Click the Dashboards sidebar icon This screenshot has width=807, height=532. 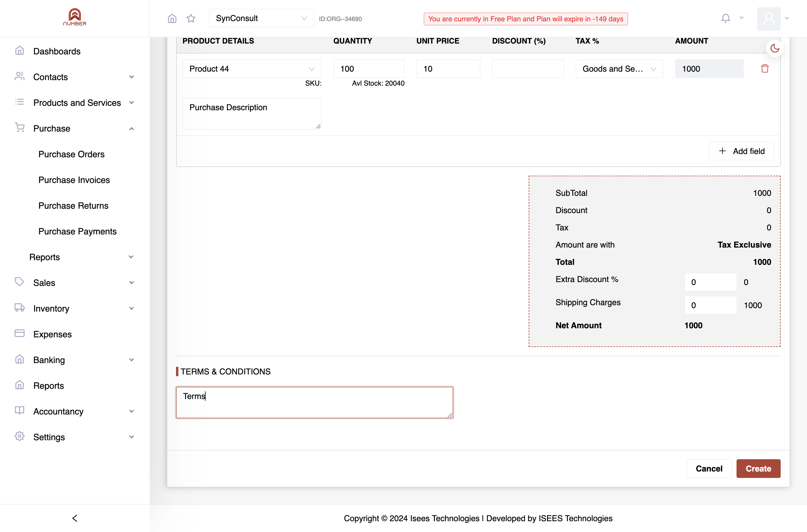pyautogui.click(x=20, y=51)
